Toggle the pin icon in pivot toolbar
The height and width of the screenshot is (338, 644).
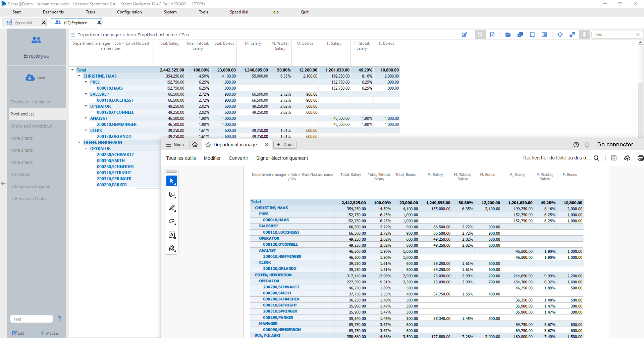(x=584, y=35)
